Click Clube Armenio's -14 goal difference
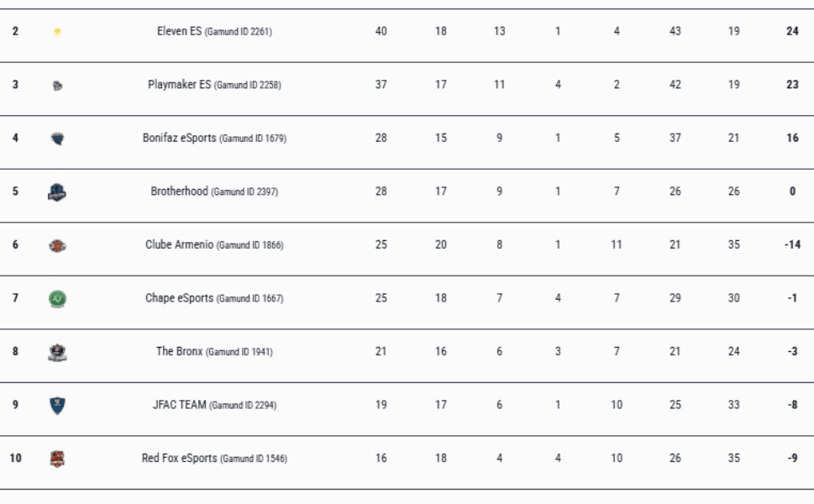The image size is (814, 504). click(792, 244)
